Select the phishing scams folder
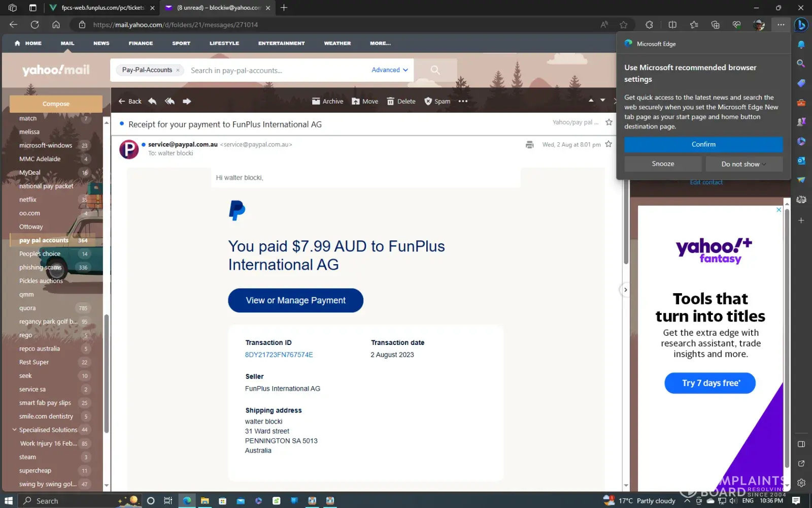Screen dimensions: 812x508 [x=40, y=267]
